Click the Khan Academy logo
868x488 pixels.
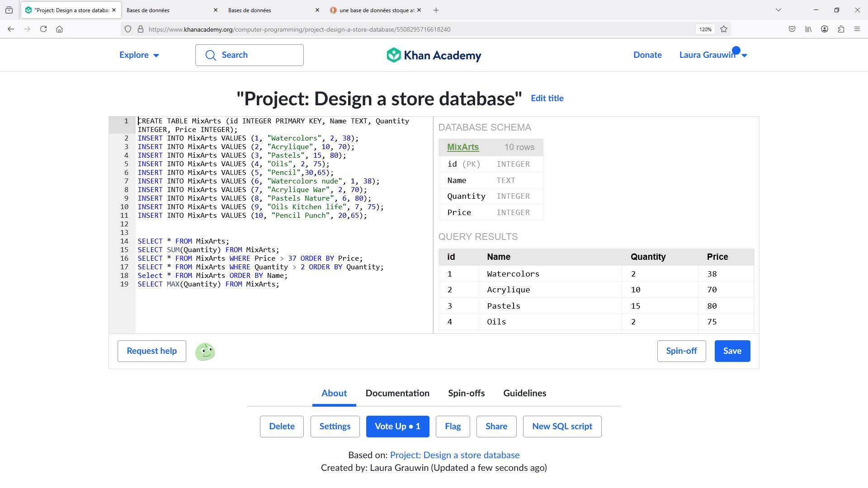tap(434, 55)
